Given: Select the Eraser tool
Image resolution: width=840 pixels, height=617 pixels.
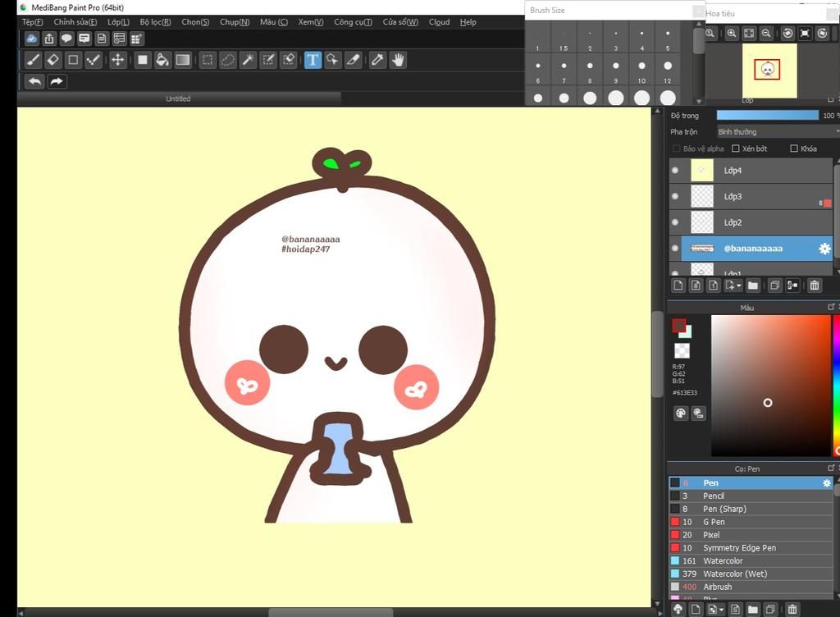Looking at the screenshot, I should point(53,60).
